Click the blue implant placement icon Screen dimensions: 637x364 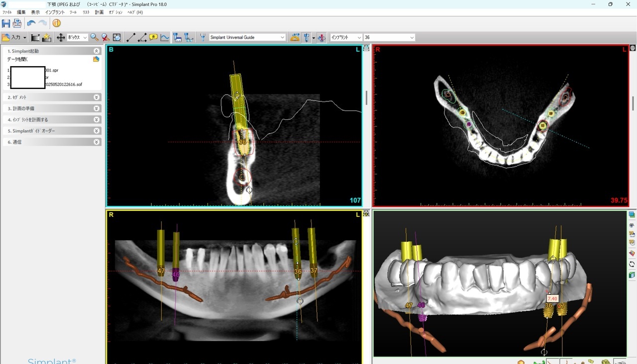(178, 37)
